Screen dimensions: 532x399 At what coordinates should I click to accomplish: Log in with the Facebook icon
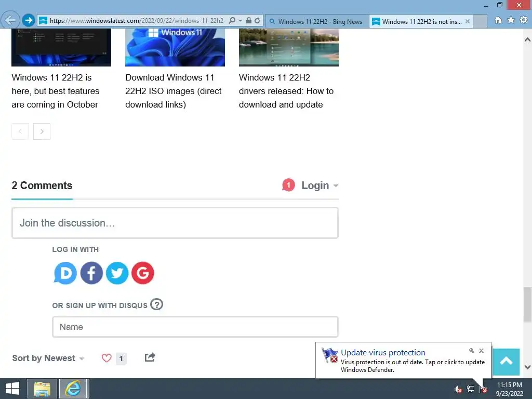pyautogui.click(x=91, y=273)
